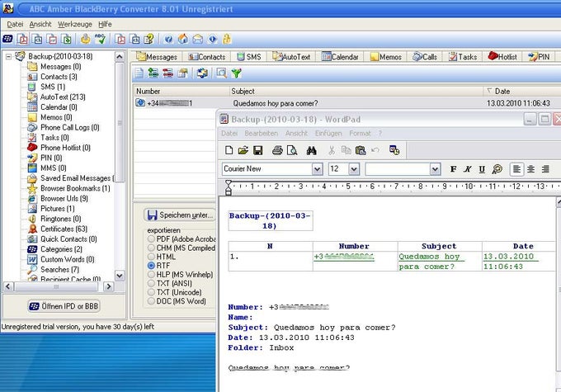This screenshot has height=392, width=561.
Task: Switch to the Calendar tab
Action: pos(340,57)
